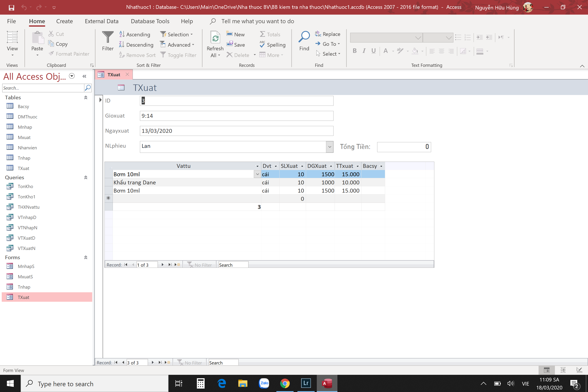Viewport: 588px width, 392px height.
Task: Sort Ascending using the ribbon icon
Action: [x=122, y=34]
